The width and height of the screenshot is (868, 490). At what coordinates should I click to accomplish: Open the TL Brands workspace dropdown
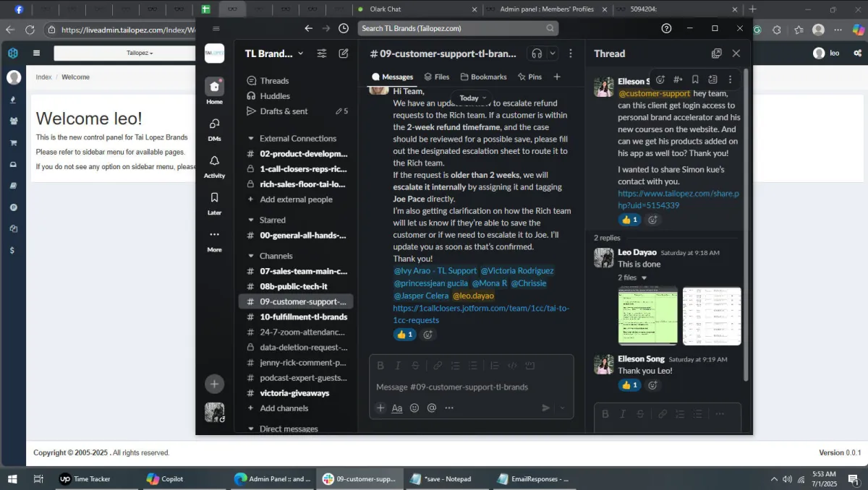[275, 53]
